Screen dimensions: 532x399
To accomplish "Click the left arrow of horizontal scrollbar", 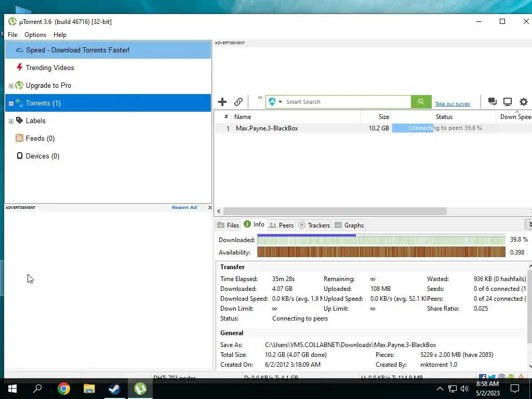I will (x=219, y=211).
